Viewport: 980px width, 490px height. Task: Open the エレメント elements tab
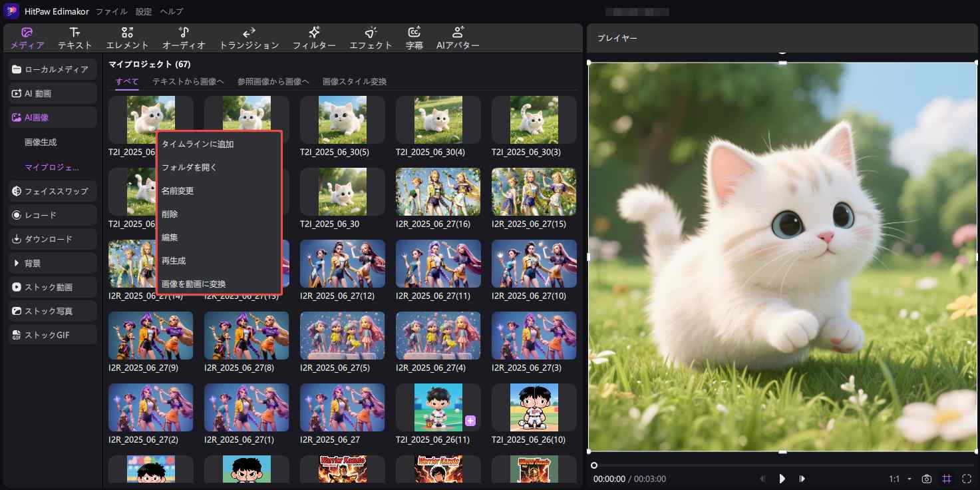point(127,39)
